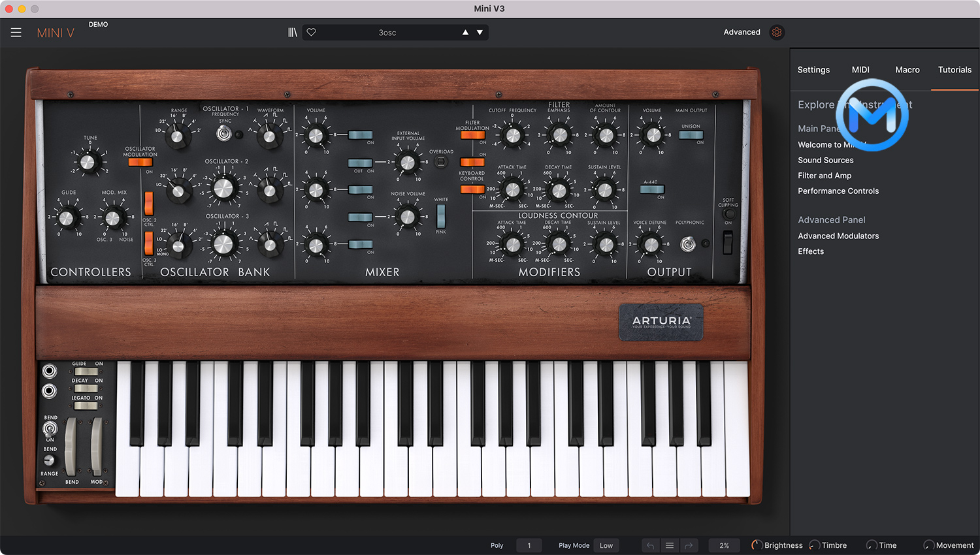Click the Time macro knob
The width and height of the screenshot is (980, 555).
pos(872,545)
